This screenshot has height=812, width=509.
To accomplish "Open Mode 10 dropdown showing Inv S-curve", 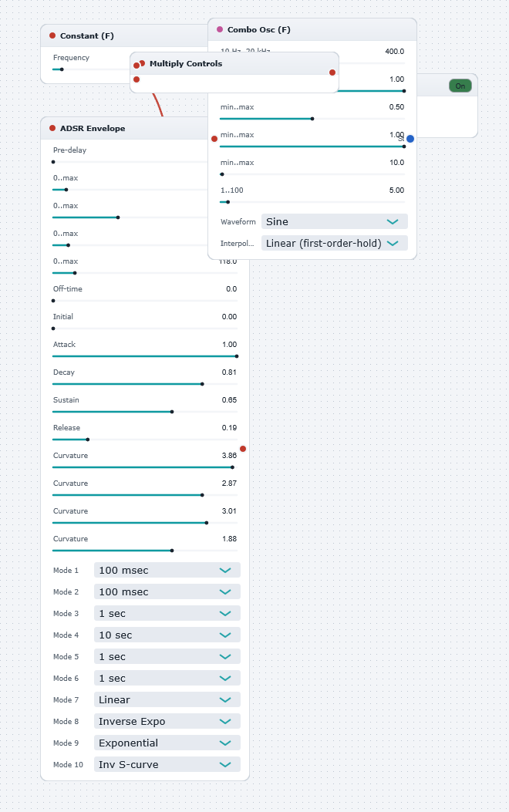I will (x=167, y=764).
